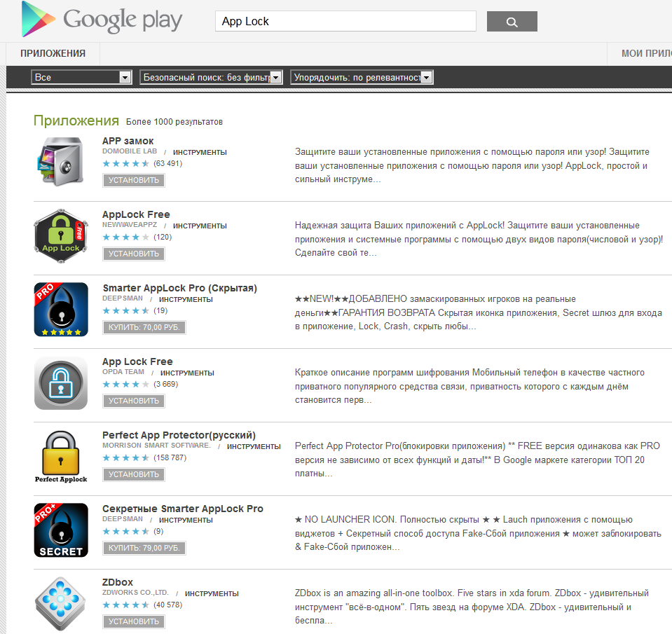Open the DOMOBILE LAB developer link
This screenshot has height=634, width=672.
(130, 151)
